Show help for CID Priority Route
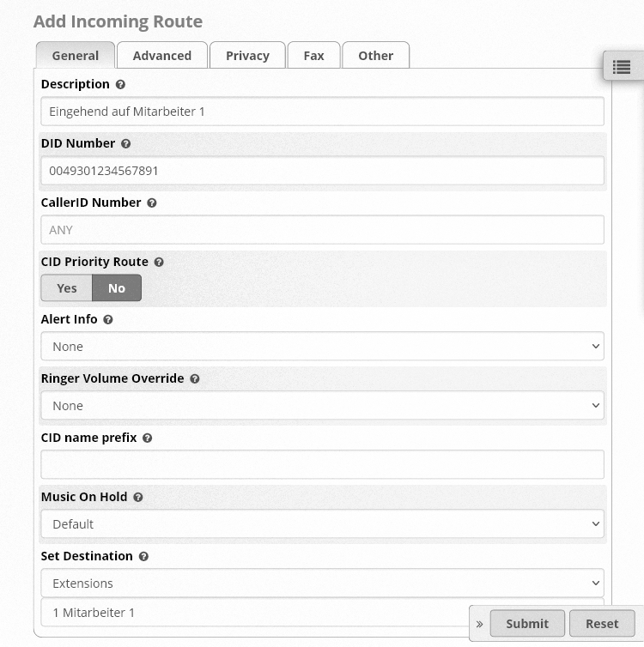Screen dimensions: 644x647 coord(159,262)
